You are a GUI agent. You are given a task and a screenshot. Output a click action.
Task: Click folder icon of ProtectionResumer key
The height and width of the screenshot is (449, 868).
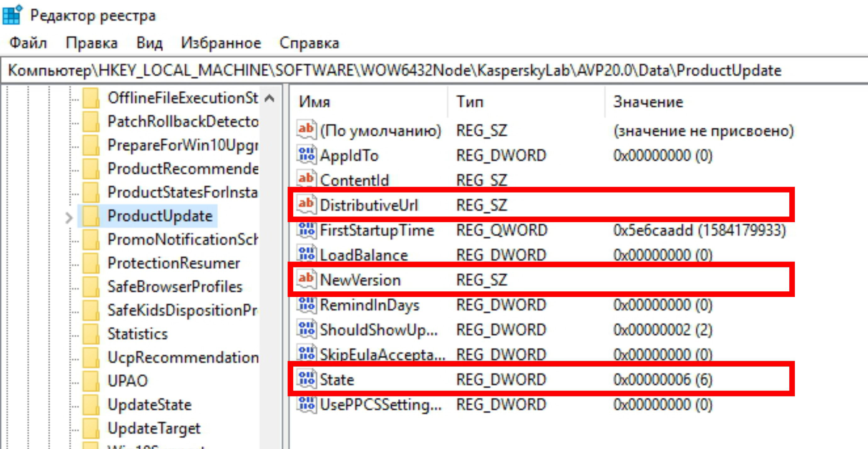[x=91, y=263]
